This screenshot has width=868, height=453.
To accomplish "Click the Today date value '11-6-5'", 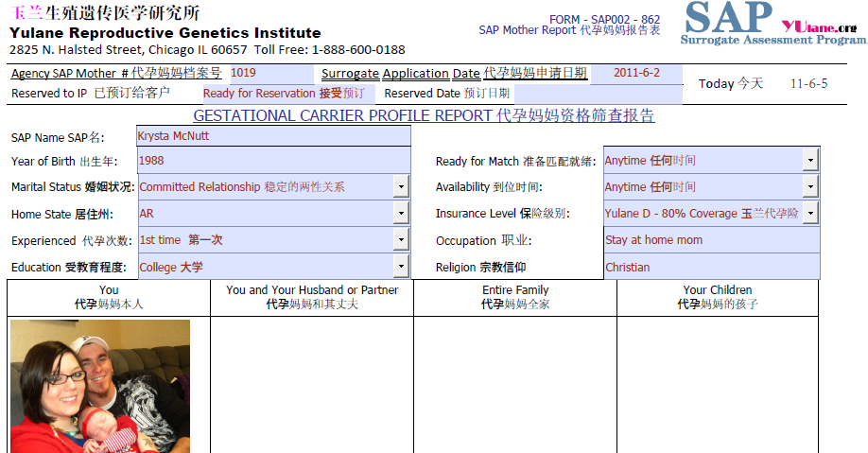I will point(808,83).
